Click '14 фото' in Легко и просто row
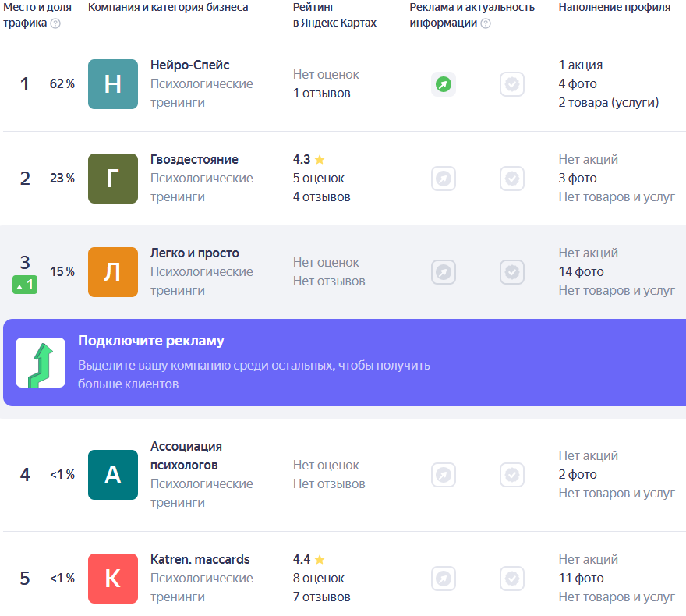The height and width of the screenshot is (616, 686). 581,272
